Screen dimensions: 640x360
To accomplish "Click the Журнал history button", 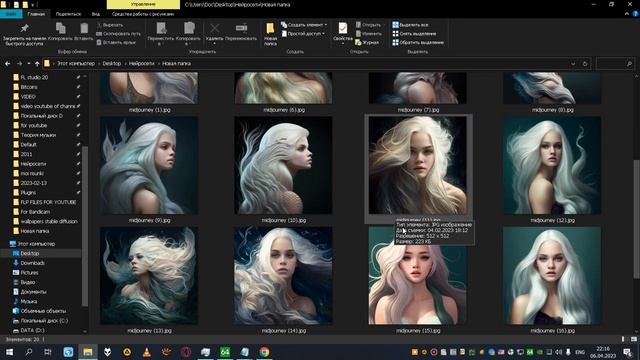I will coord(367,42).
